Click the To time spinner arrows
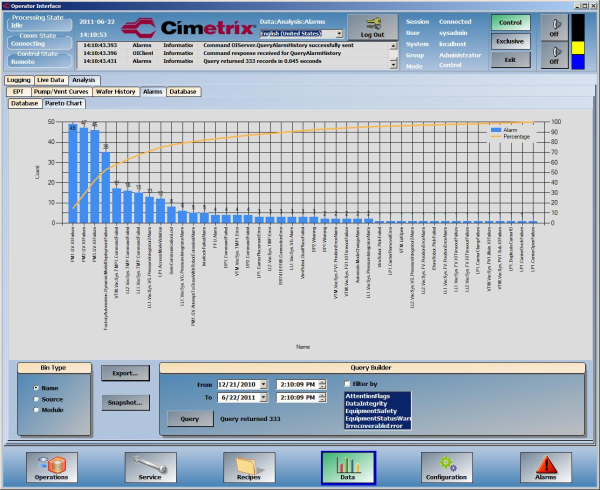This screenshot has height=490, width=600. [322, 397]
